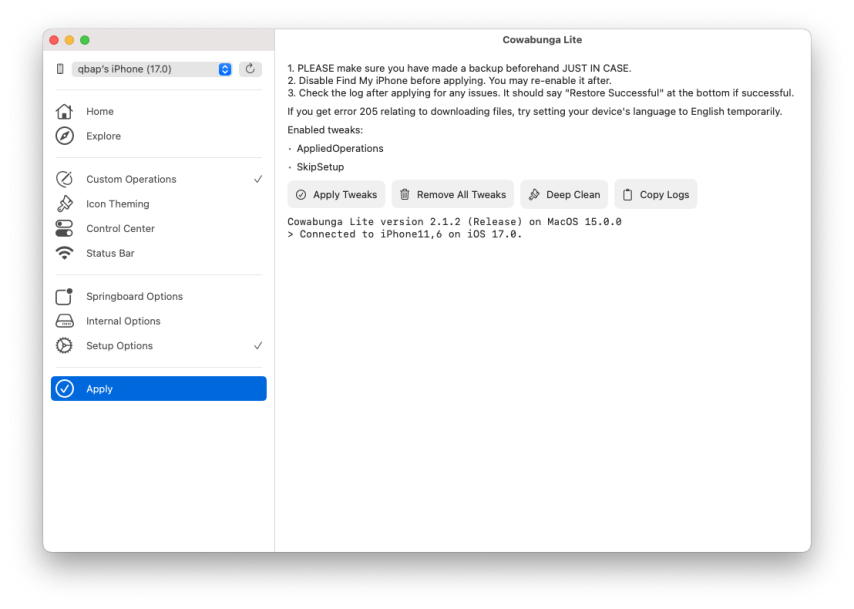Click the blue device-selector arrows
Image resolution: width=854 pixels, height=609 pixels.
(225, 69)
